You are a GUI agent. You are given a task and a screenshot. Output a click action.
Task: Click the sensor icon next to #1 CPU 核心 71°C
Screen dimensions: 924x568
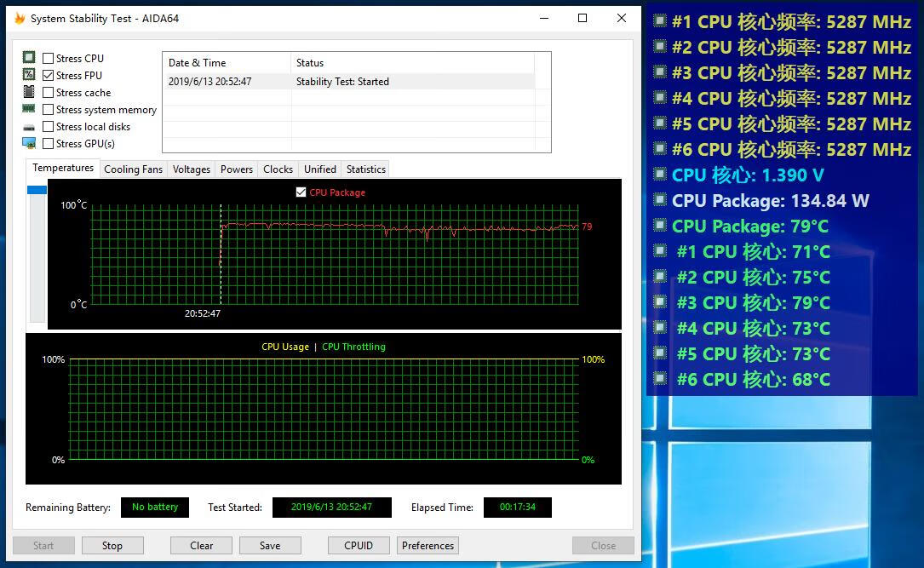pos(660,251)
